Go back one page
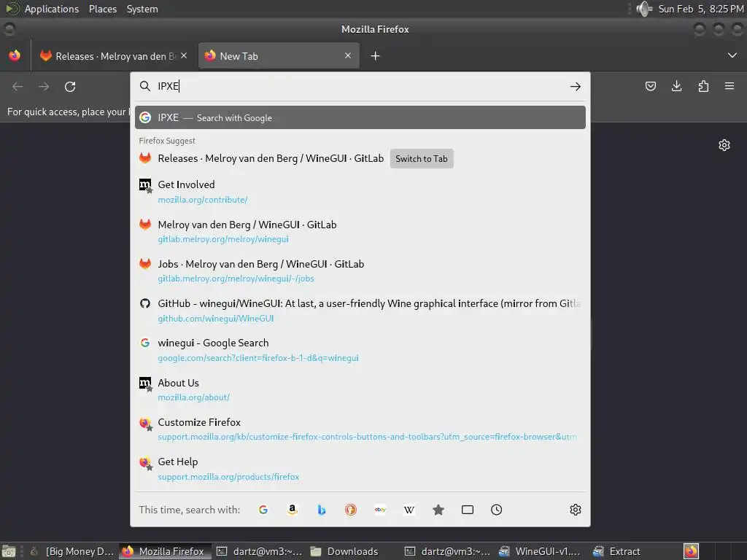This screenshot has height=560, width=747. pos(18,86)
